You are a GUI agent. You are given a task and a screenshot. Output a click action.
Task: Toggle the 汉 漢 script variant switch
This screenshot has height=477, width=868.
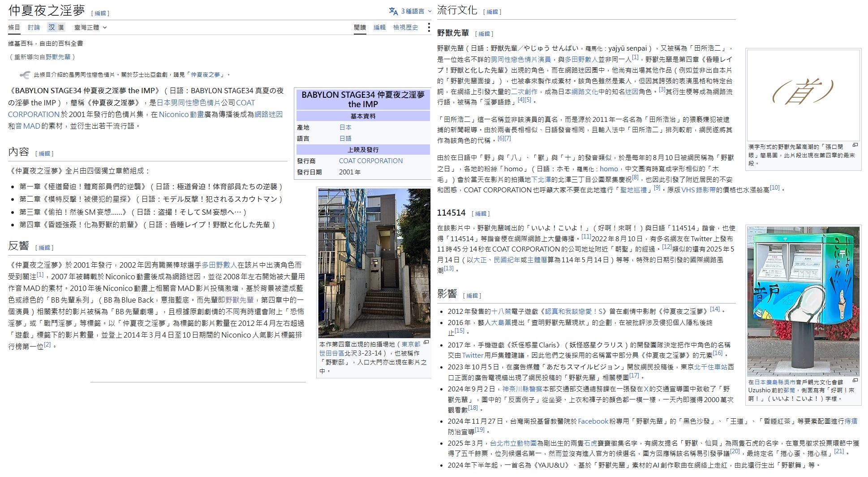tap(56, 27)
